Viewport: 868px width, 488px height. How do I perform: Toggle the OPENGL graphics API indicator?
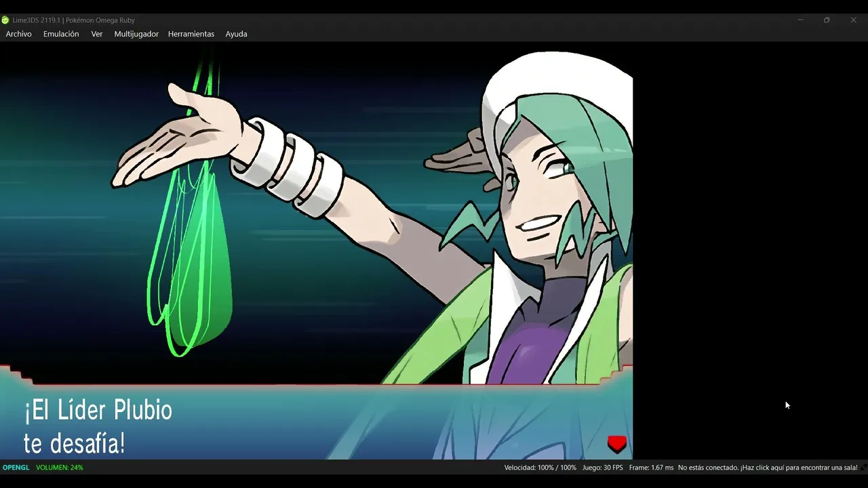[16, 468]
